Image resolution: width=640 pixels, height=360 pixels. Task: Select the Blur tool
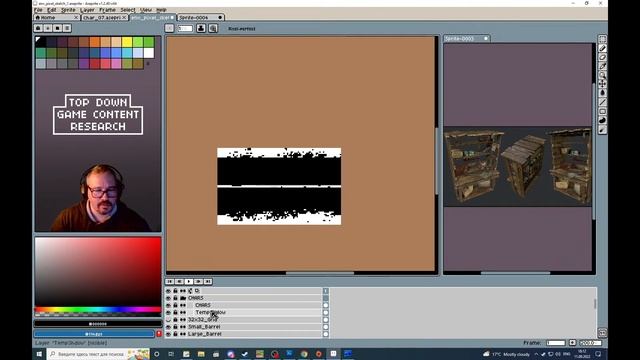click(602, 130)
